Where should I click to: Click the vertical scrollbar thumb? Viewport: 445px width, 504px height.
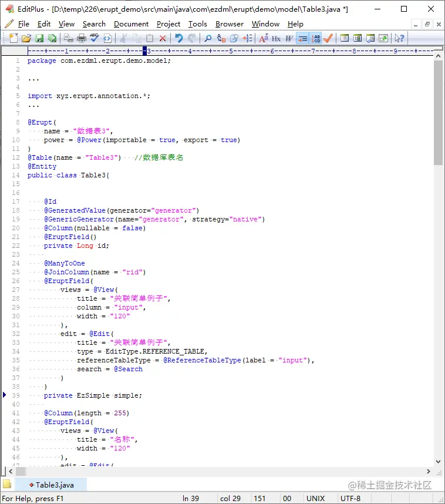[x=438, y=113]
